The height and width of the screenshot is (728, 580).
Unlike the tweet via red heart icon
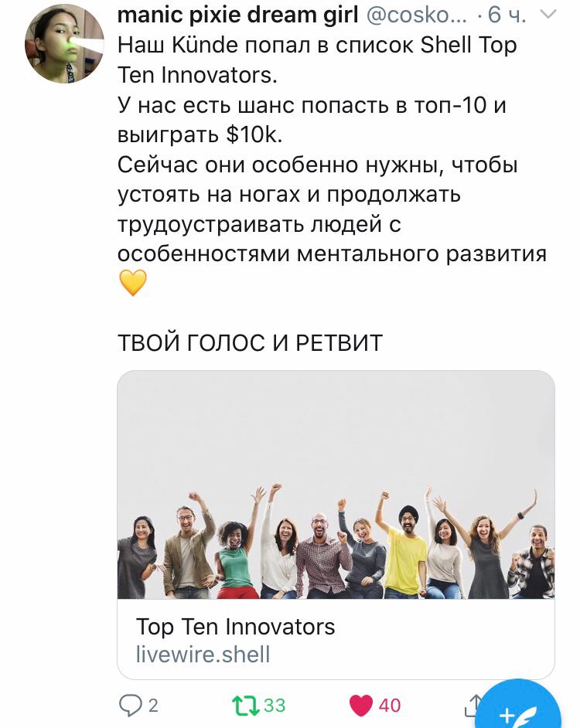click(361, 706)
